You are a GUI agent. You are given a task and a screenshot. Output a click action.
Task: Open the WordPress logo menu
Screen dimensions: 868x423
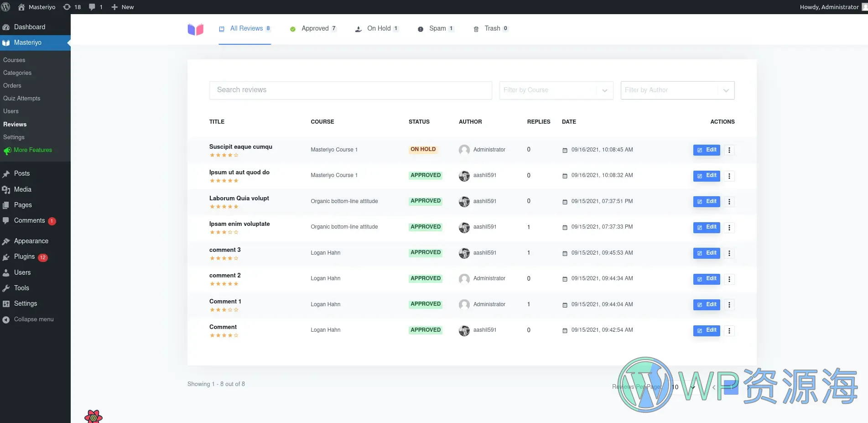click(x=6, y=7)
